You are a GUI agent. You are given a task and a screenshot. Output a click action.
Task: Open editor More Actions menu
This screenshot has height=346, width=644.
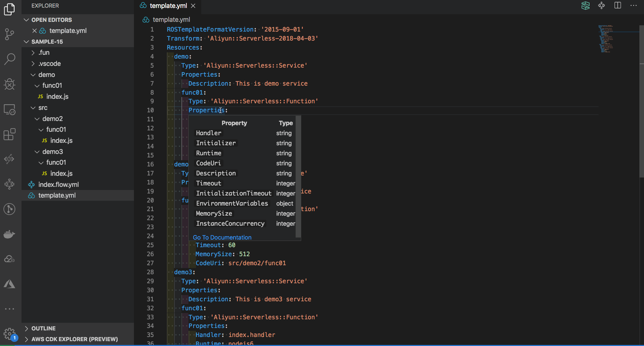[634, 6]
